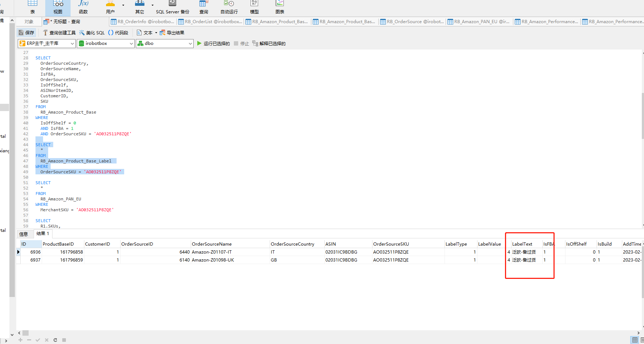This screenshot has height=344, width=644.
Task: Click 运行已选择的 to run selection
Action: click(x=213, y=43)
